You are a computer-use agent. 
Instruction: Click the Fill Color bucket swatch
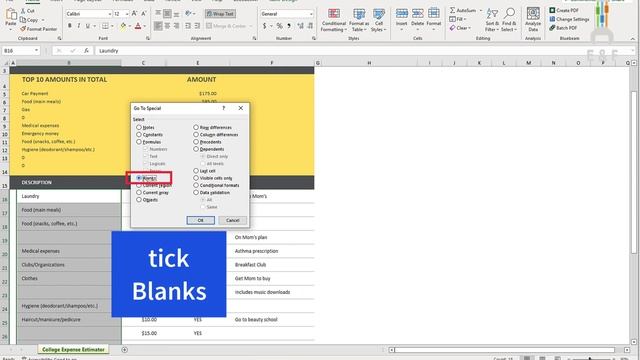tap(123, 26)
